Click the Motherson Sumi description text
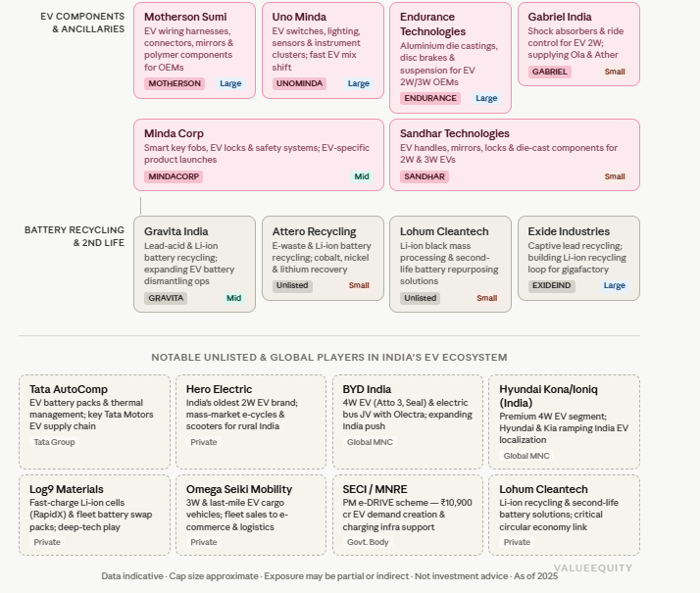The height and width of the screenshot is (593, 700). point(189,49)
